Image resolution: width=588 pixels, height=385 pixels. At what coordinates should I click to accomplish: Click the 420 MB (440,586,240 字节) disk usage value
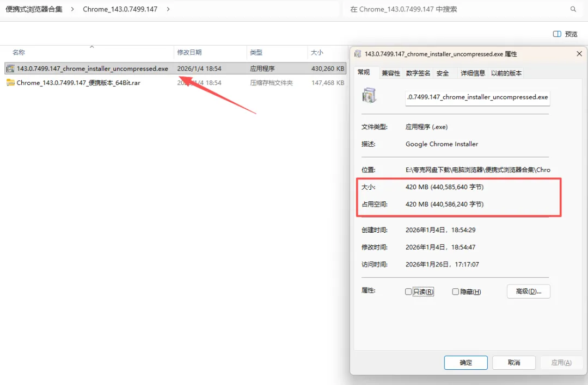tap(444, 204)
